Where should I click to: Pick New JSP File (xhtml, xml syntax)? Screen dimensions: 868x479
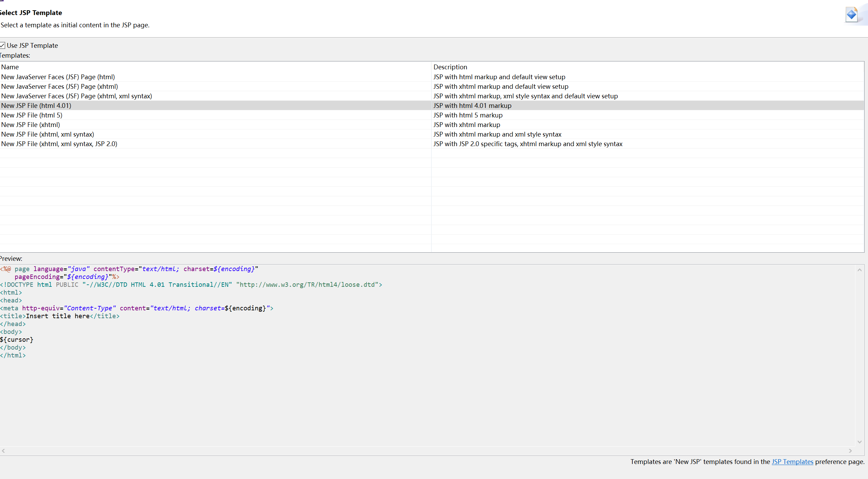(48, 134)
